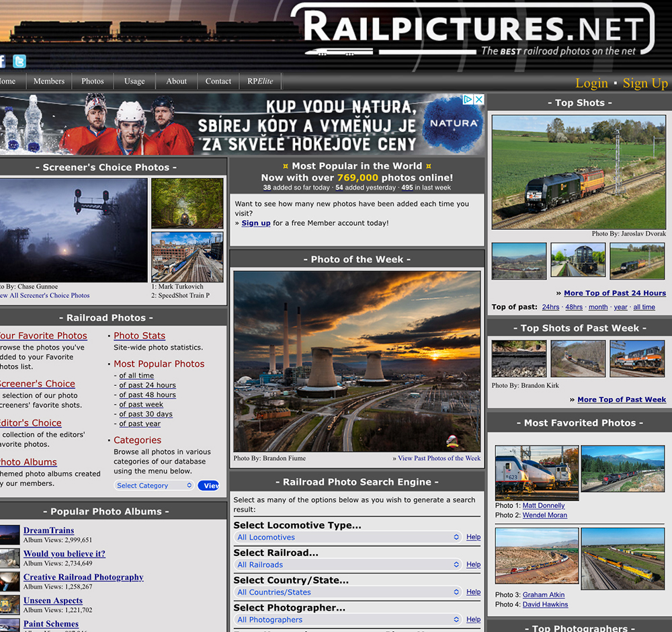Open the Twitter icon link

[x=19, y=61]
